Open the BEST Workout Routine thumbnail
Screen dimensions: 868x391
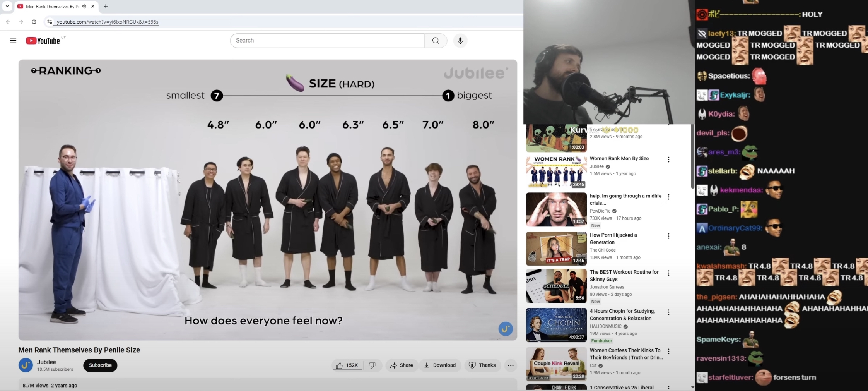pos(556,286)
